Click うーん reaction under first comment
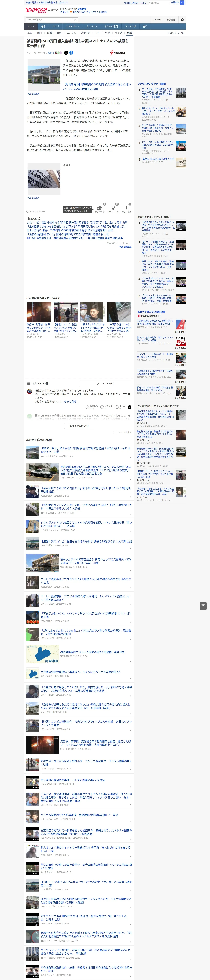This screenshot has height=980, width=210. pyautogui.click(x=120, y=407)
